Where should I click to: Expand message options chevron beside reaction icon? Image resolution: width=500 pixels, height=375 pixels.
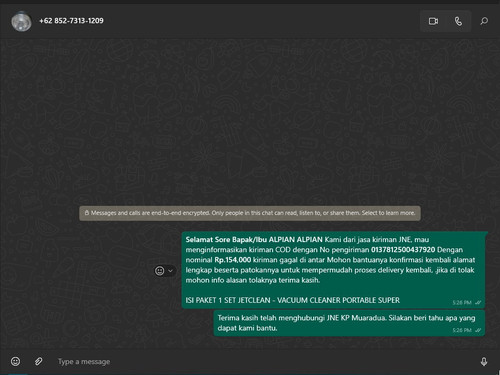tap(170, 271)
